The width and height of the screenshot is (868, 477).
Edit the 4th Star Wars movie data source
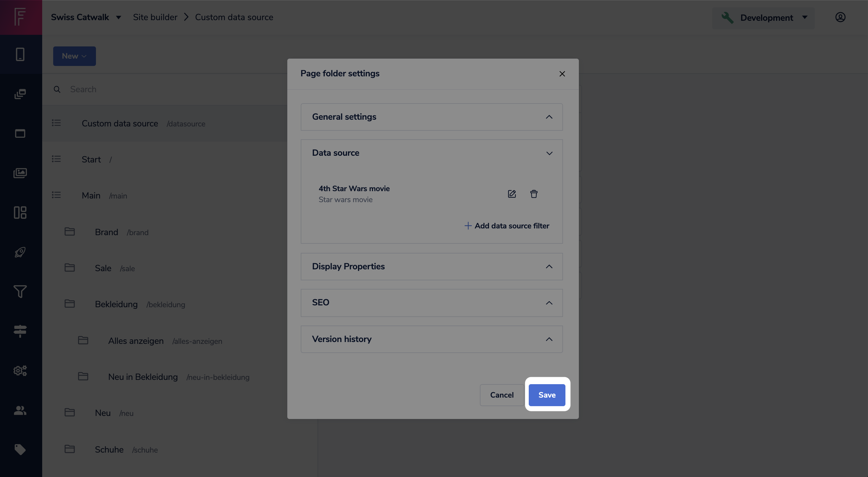[x=512, y=194]
